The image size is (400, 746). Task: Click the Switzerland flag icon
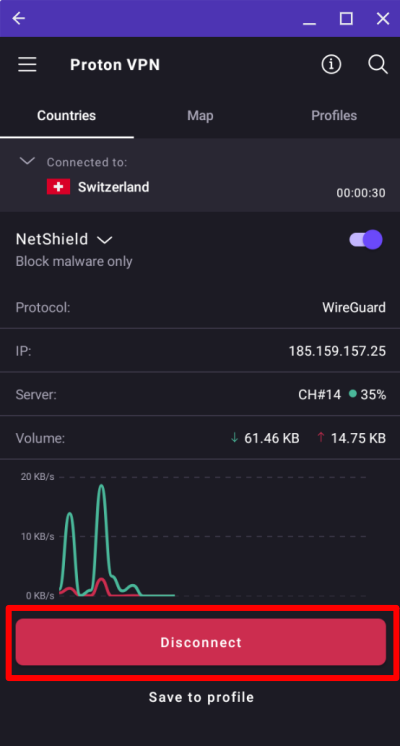58,187
